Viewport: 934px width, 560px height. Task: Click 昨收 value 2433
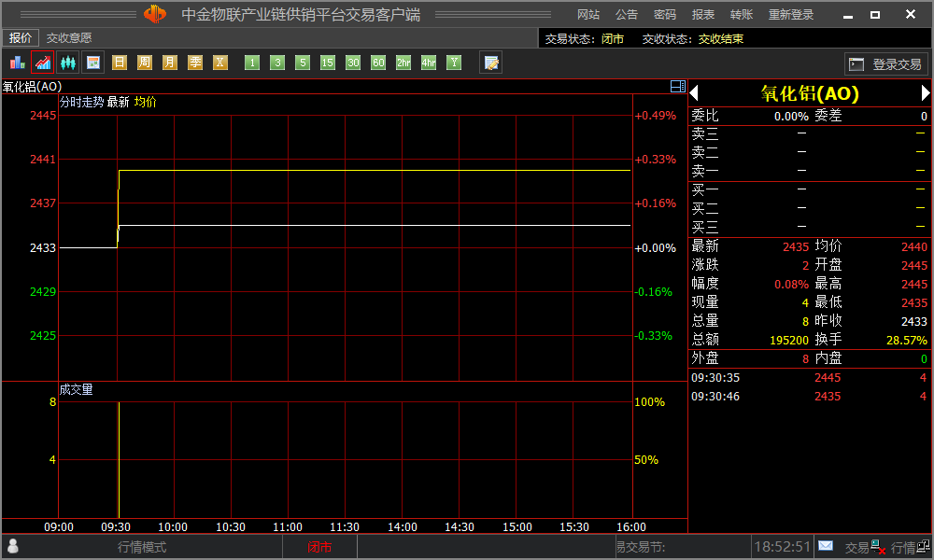[914, 321]
